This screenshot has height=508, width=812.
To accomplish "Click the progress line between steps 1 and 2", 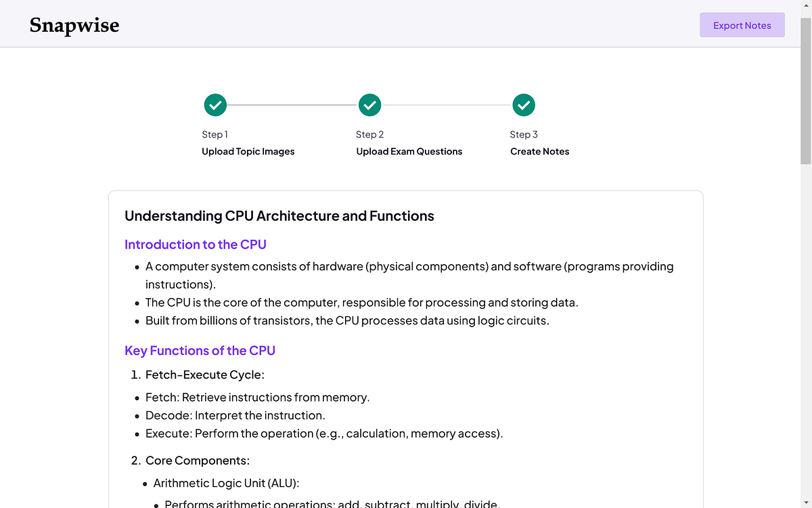I will point(292,105).
